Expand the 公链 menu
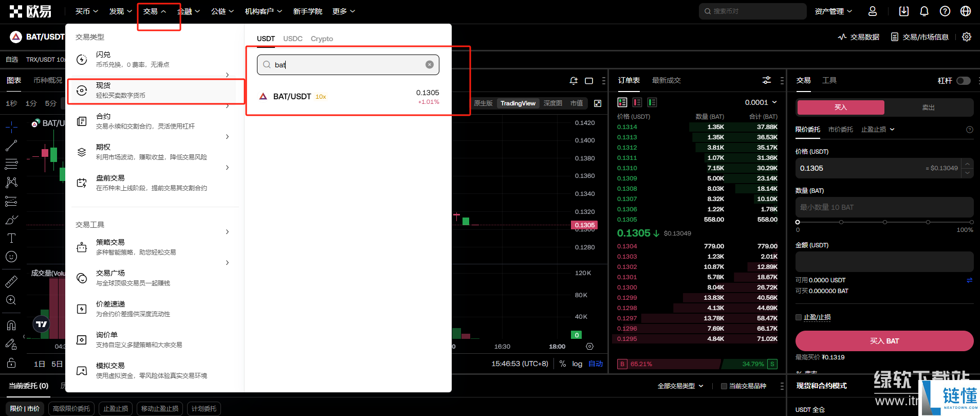 pos(222,11)
